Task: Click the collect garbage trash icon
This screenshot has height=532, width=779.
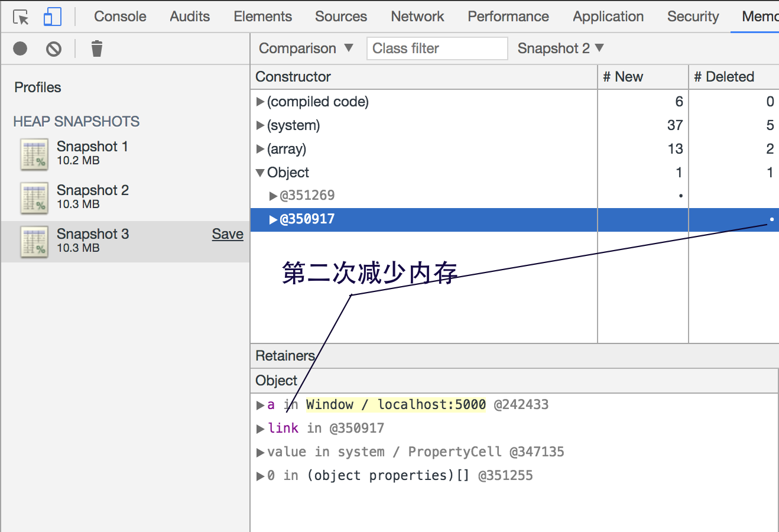Action: coord(97,48)
